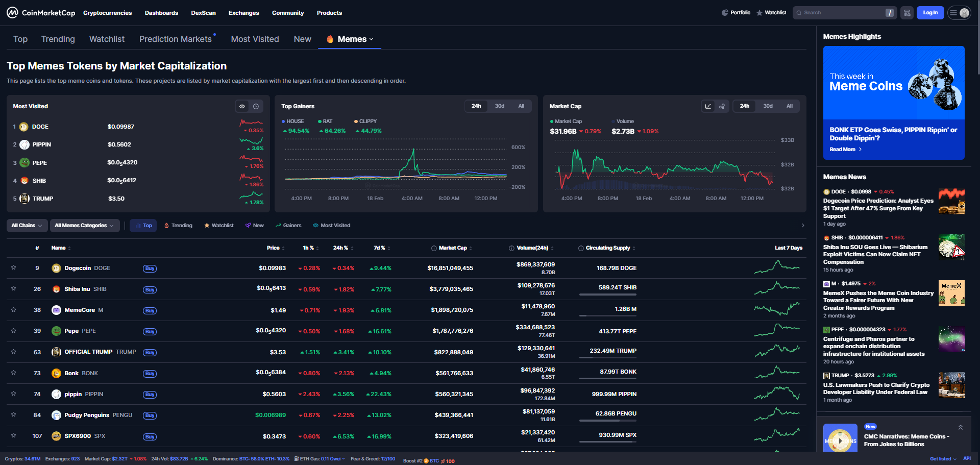Image resolution: width=980 pixels, height=465 pixels.
Task: Open the hamburger profile menu
Action: [959, 13]
